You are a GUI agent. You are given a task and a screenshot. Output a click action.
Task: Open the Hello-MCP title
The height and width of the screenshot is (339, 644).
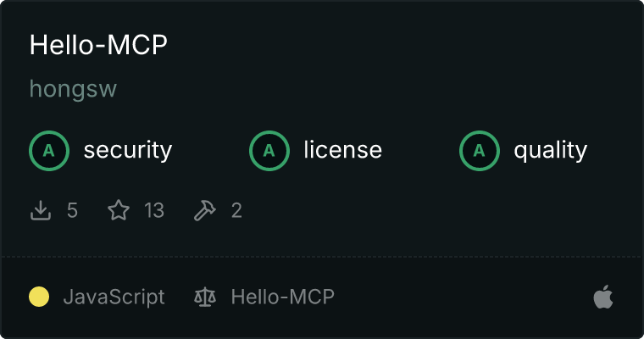pyautogui.click(x=98, y=44)
